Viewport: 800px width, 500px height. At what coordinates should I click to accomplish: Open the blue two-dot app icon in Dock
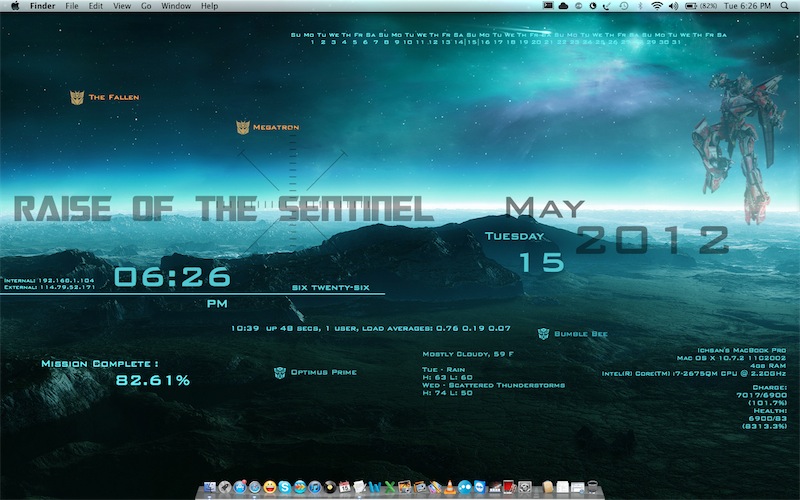465,487
